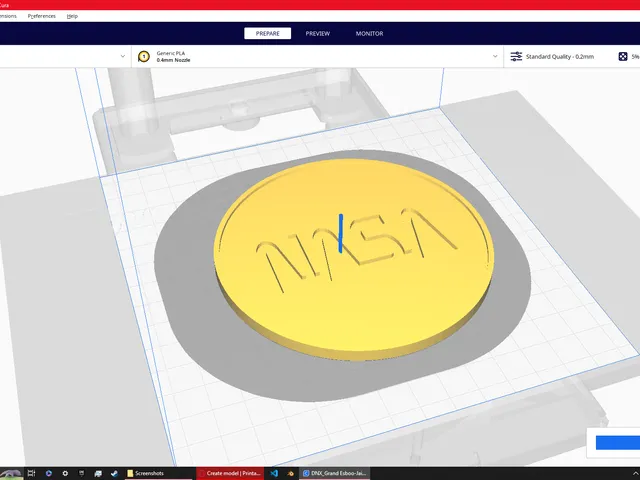Switch to DNX_Grand Esboo Cura taskbar window
Viewport: 640px width, 480px height.
pyautogui.click(x=334, y=473)
